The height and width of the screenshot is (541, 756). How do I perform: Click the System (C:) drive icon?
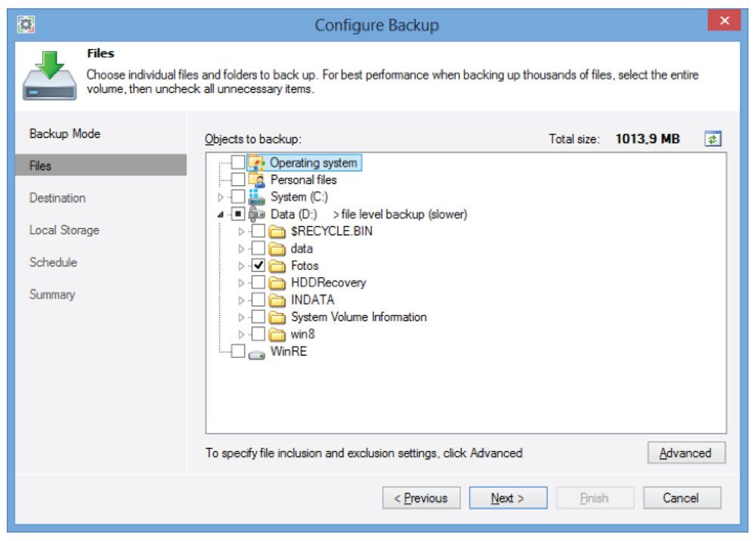(x=257, y=197)
